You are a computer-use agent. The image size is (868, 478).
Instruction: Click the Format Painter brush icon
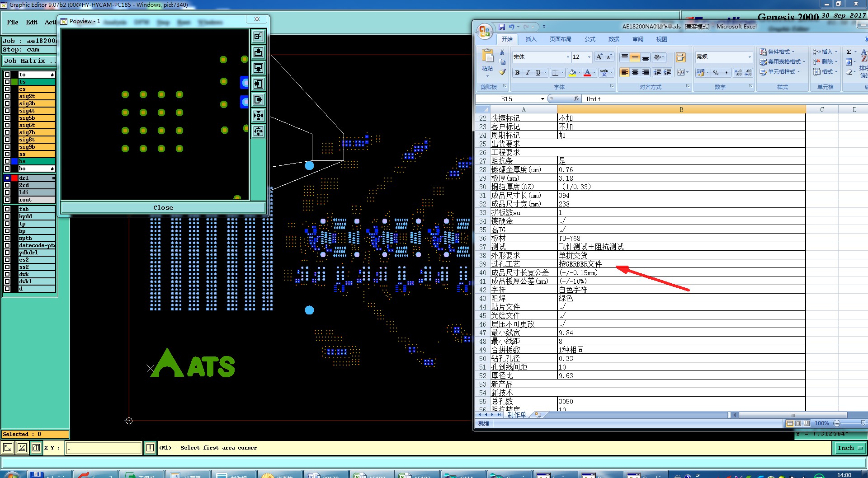(502, 72)
